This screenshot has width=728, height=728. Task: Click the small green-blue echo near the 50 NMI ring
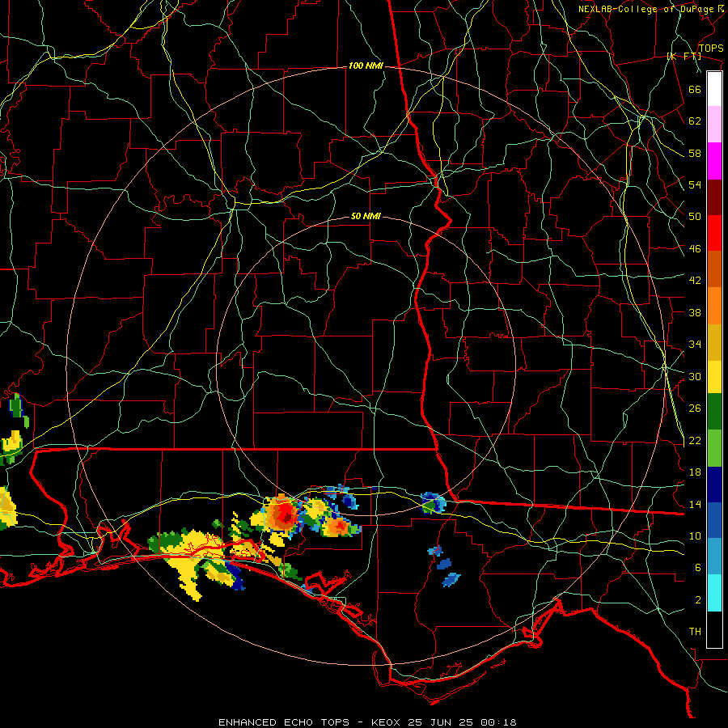[434, 503]
